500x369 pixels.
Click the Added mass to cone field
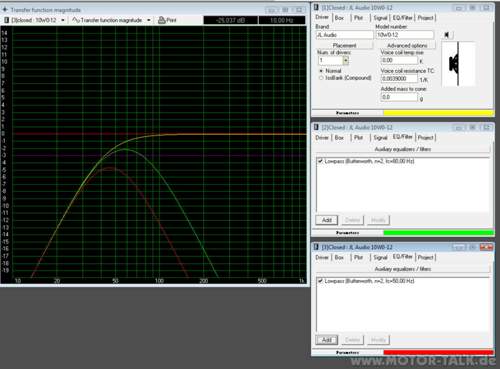click(399, 97)
